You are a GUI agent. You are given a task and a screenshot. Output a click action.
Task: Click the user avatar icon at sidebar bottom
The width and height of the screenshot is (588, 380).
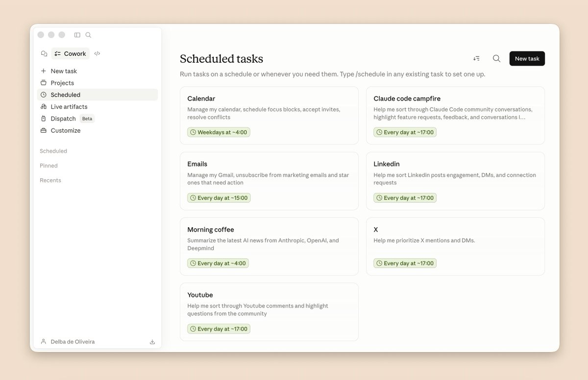tap(44, 342)
